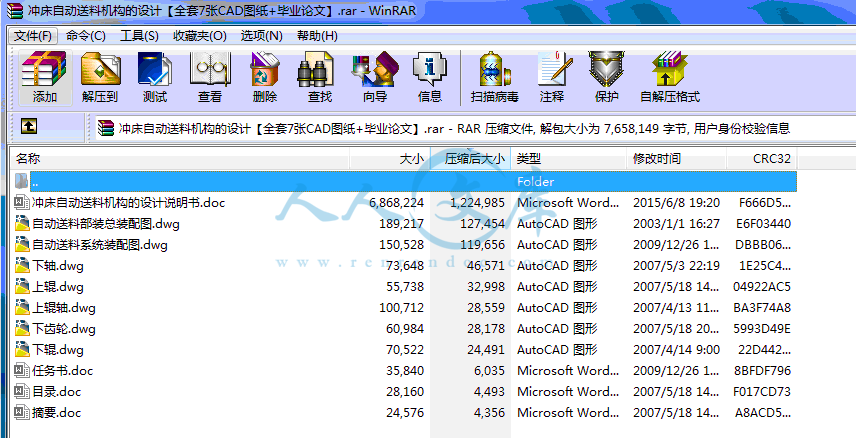856x438 pixels.
Task: Open the 向导 (Wizard) toolbar icon
Action: [374, 70]
